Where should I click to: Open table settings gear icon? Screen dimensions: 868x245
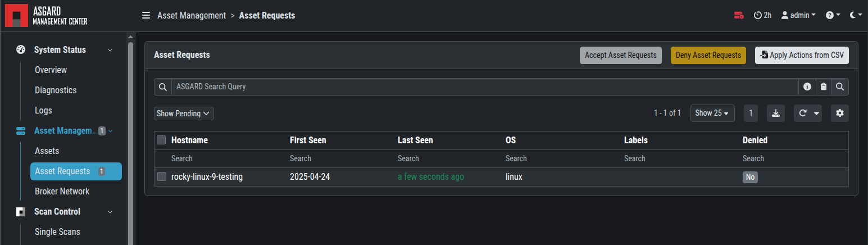(840, 113)
